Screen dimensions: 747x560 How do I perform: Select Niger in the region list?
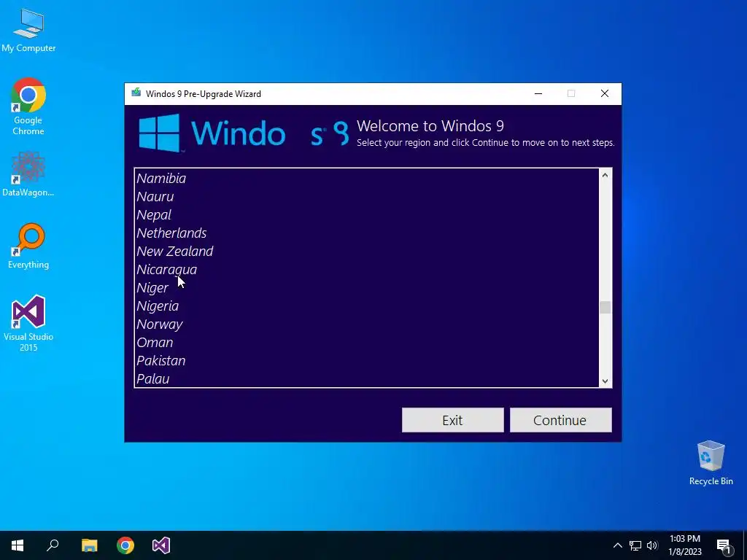[366, 287]
